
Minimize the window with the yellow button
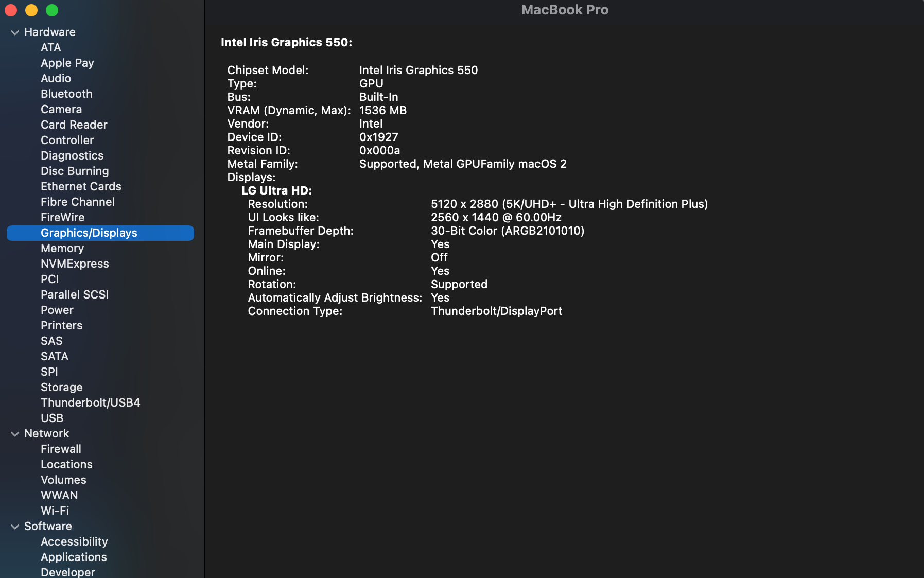[x=31, y=10]
